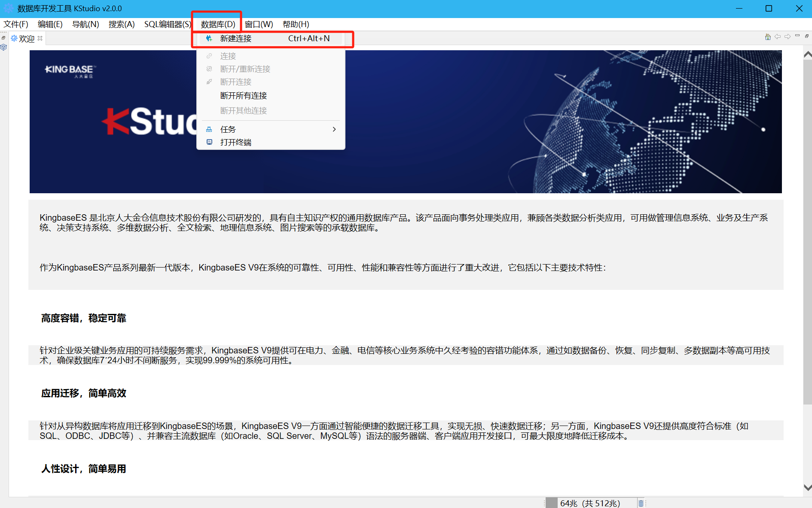Maximize the KStudio window
Screen dimensions: 812x508
(x=769, y=9)
